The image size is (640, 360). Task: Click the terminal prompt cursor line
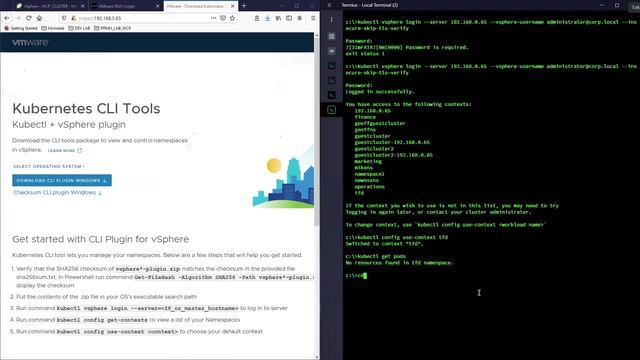pos(356,276)
